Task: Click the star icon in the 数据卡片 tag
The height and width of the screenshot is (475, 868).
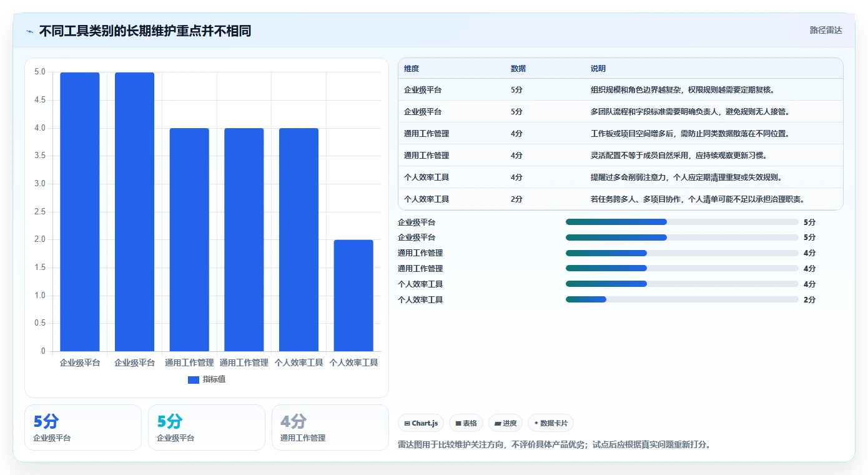Action: 536,424
